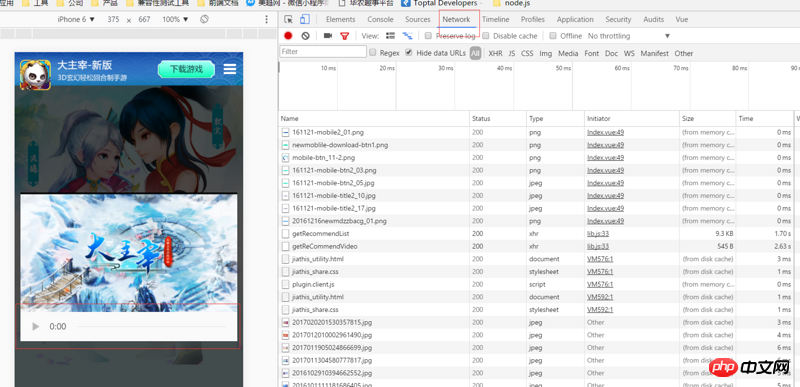
Task: Switch to the Elements tab
Action: [x=340, y=19]
